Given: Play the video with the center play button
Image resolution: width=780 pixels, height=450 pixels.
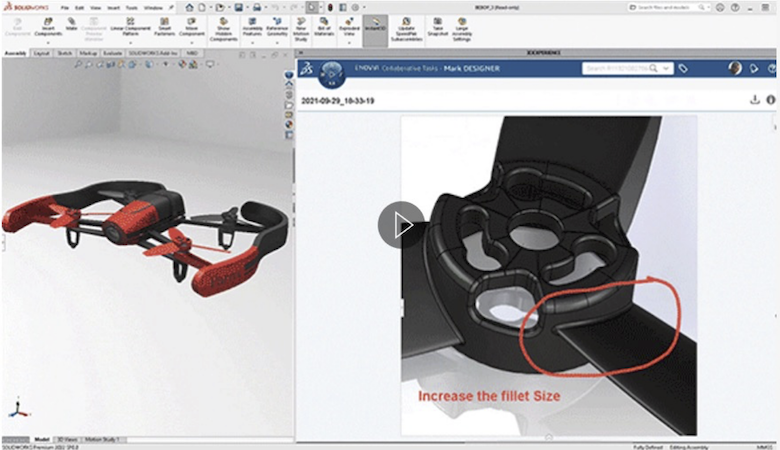Looking at the screenshot, I should coord(401,225).
